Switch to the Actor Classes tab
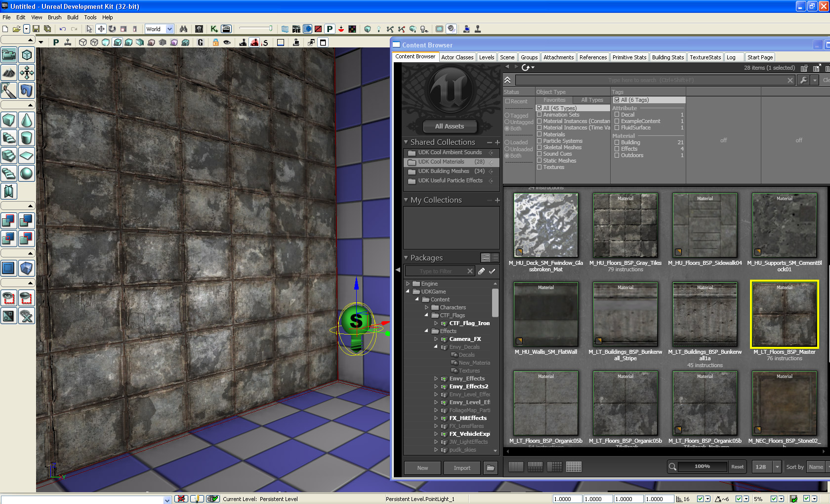 click(x=457, y=57)
